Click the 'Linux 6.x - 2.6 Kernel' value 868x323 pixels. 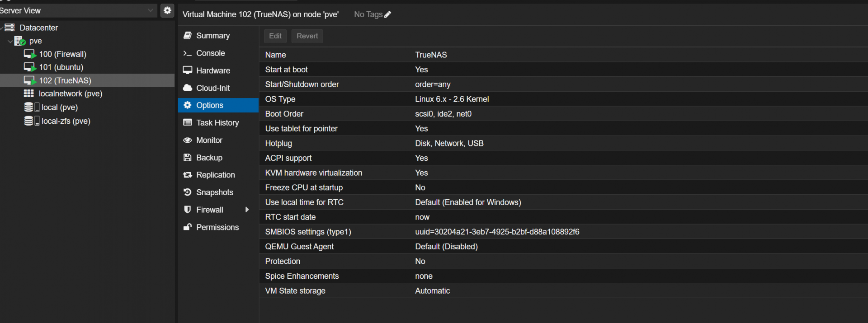452,99
